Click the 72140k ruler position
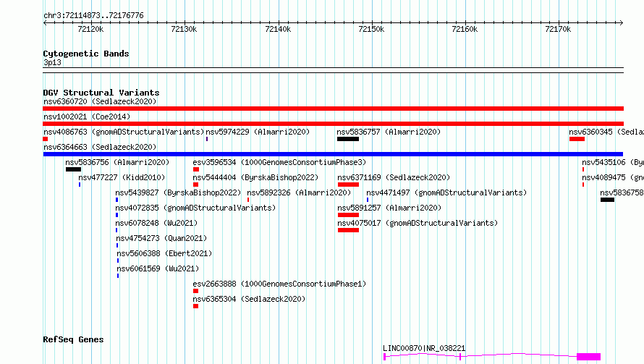Viewport: 644px width, 364px height. 278,29
